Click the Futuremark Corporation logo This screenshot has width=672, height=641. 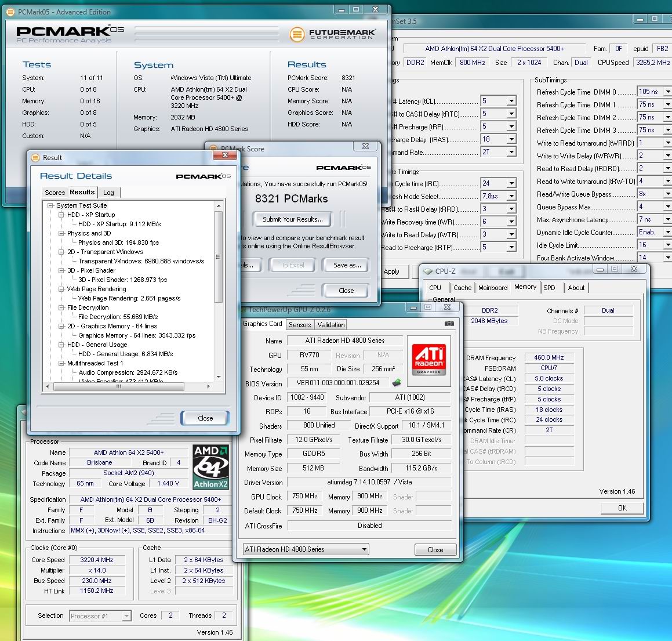coord(333,34)
